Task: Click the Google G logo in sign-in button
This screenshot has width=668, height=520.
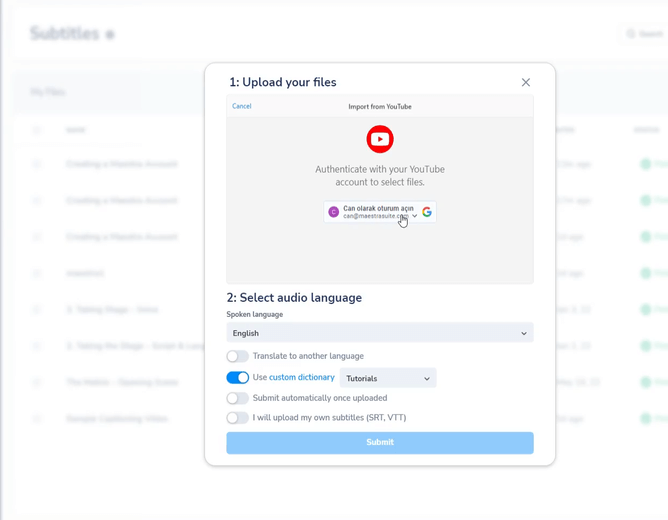Action: (x=427, y=212)
